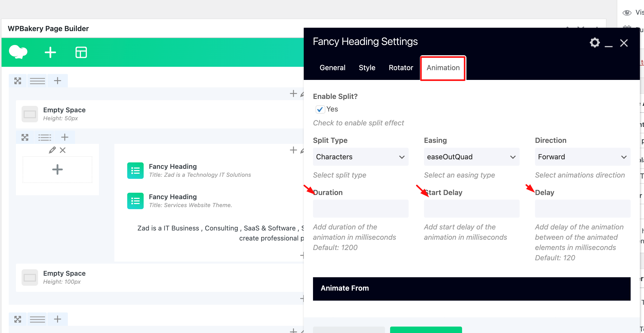Click the green button at panel bottom

coord(426,330)
